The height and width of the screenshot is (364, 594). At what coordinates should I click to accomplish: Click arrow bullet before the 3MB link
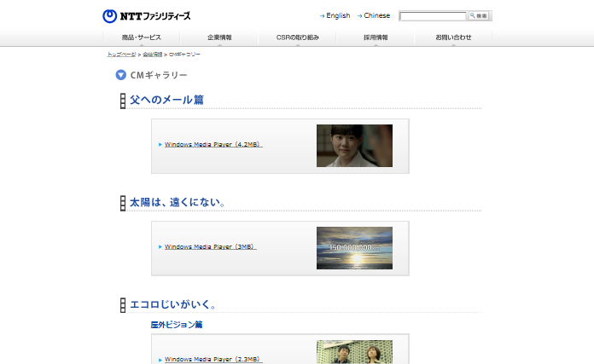pyautogui.click(x=160, y=246)
